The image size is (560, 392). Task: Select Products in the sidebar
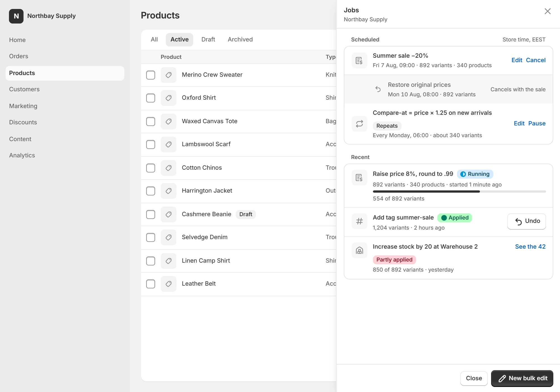pyautogui.click(x=65, y=73)
